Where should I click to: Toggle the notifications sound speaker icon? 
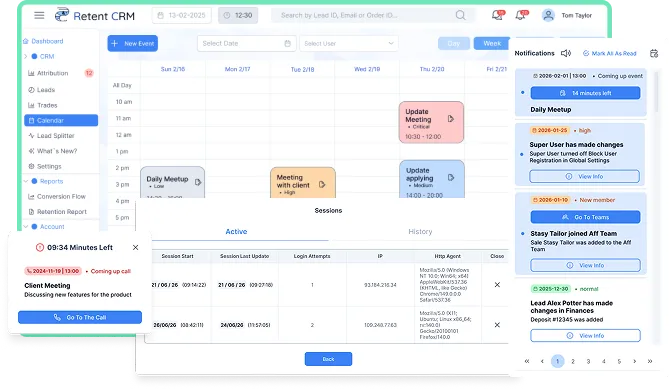point(566,53)
